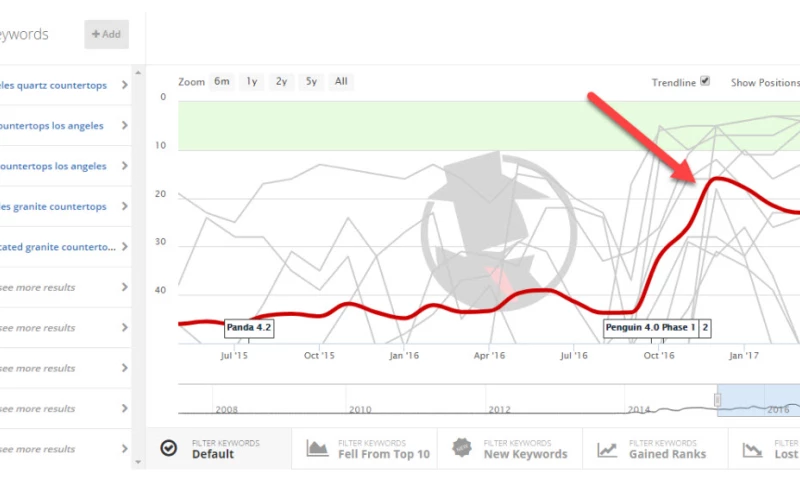Expand chevron of first 'see more results' row
Viewport: 800px width, 480px height.
(124, 287)
